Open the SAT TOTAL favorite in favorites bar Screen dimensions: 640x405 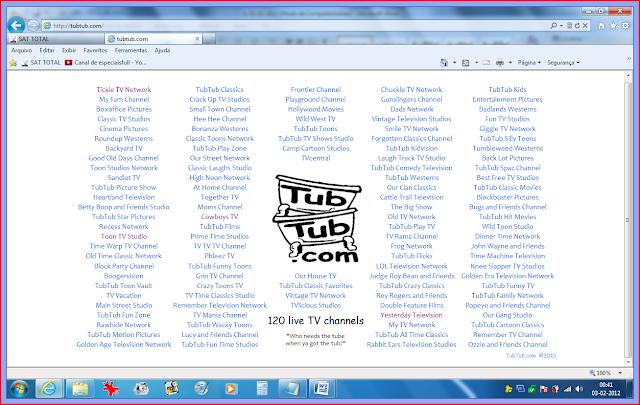point(41,63)
